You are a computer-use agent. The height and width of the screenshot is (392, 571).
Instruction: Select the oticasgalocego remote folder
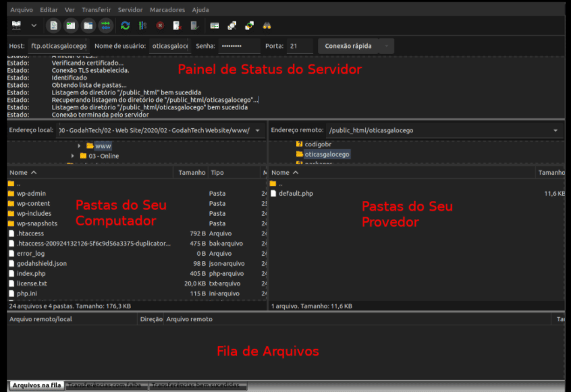tap(323, 155)
